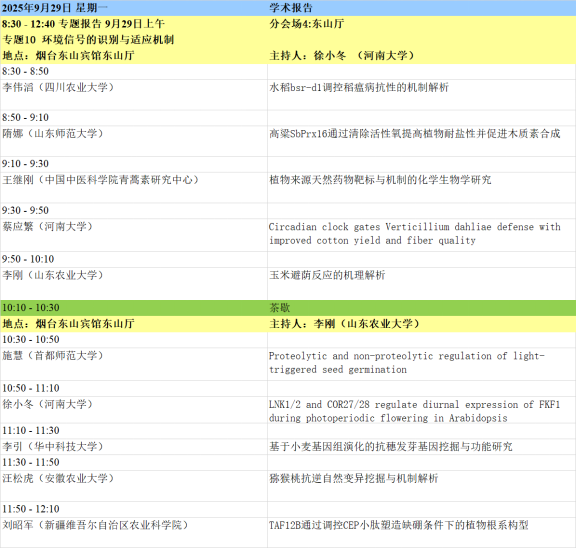Click the Circadian clock gates Verticillium title
The height and width of the screenshot is (549, 576).
(x=415, y=234)
